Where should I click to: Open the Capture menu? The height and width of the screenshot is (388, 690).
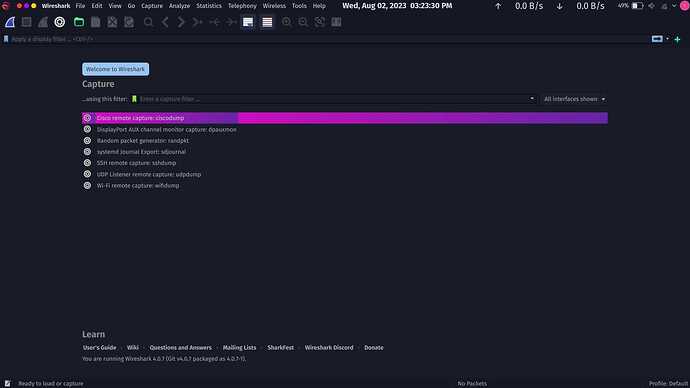tap(152, 6)
